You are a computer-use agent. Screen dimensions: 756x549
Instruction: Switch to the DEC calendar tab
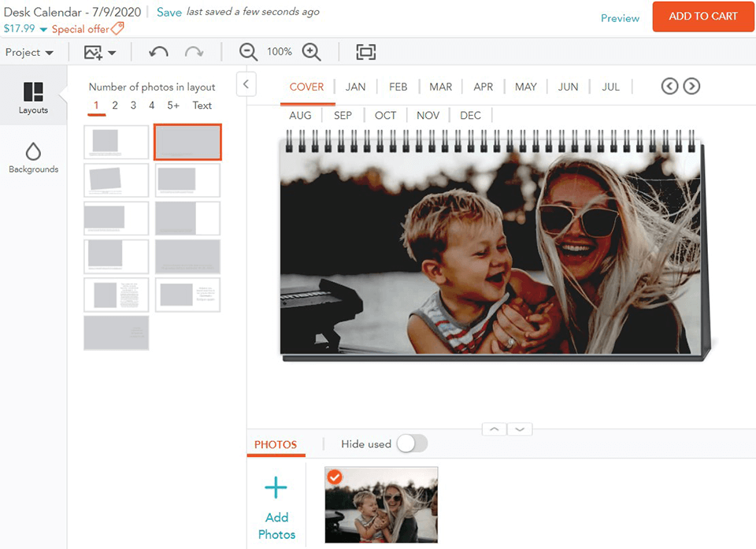coord(470,115)
